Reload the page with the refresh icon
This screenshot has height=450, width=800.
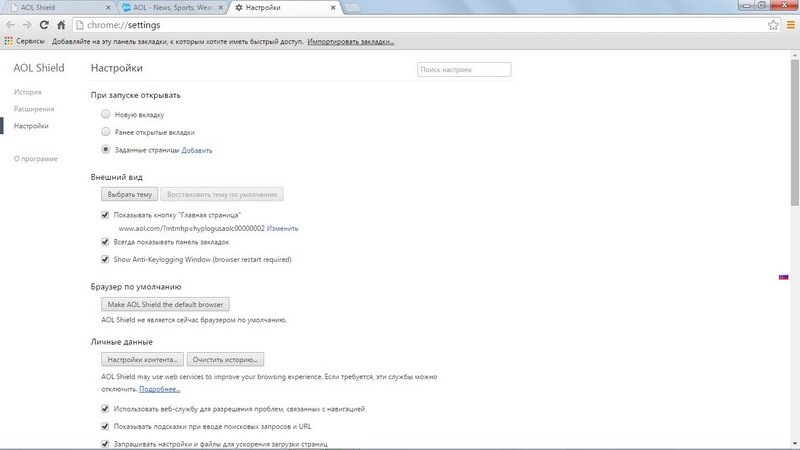[44, 25]
